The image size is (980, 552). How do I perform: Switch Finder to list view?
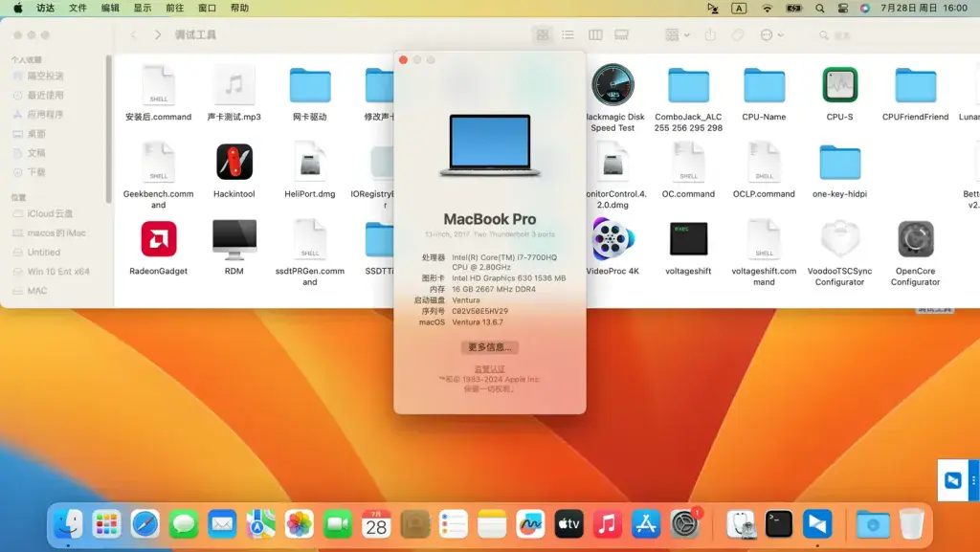[568, 35]
